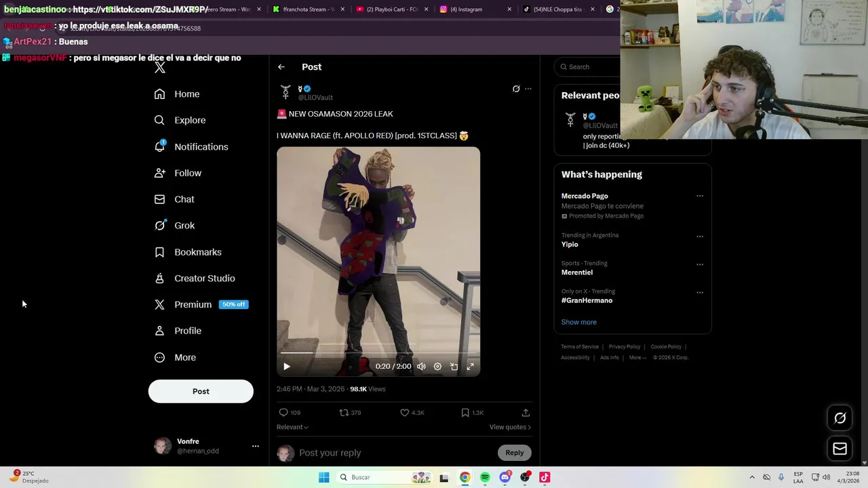Mute the video with the speaker icon
Image resolution: width=868 pixels, height=488 pixels.
point(421,367)
